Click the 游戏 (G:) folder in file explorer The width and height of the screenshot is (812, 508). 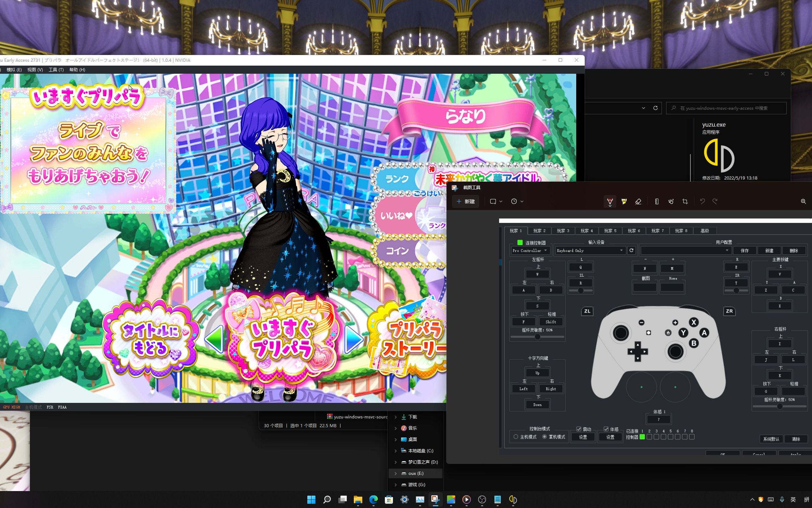tap(417, 485)
